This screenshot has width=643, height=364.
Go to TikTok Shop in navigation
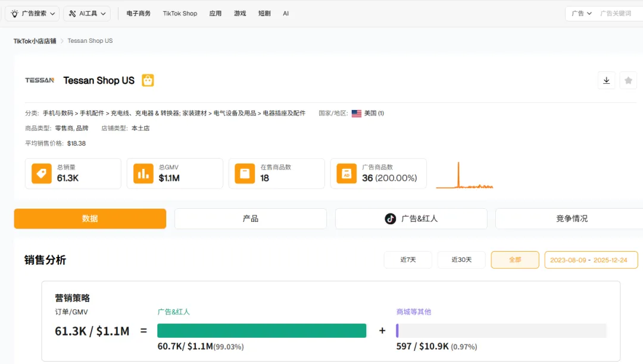(180, 13)
